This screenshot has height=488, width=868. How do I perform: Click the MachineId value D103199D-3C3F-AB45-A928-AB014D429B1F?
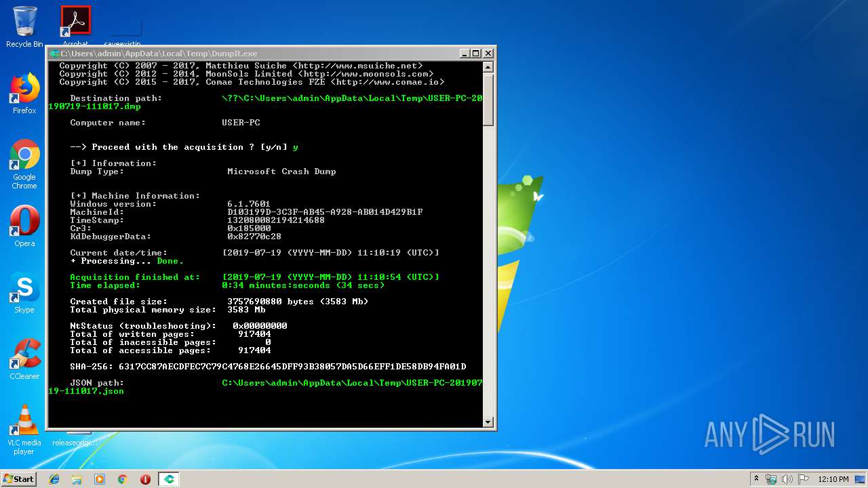pos(325,212)
